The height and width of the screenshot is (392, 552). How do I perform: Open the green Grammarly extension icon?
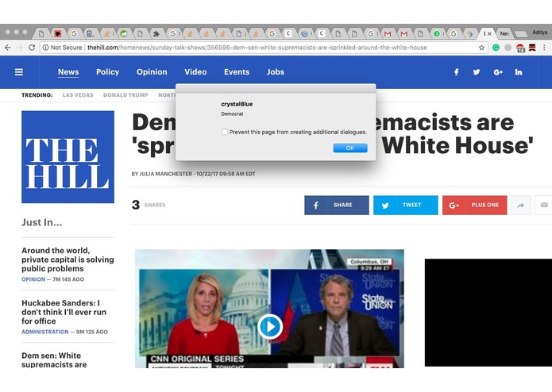pyautogui.click(x=496, y=48)
